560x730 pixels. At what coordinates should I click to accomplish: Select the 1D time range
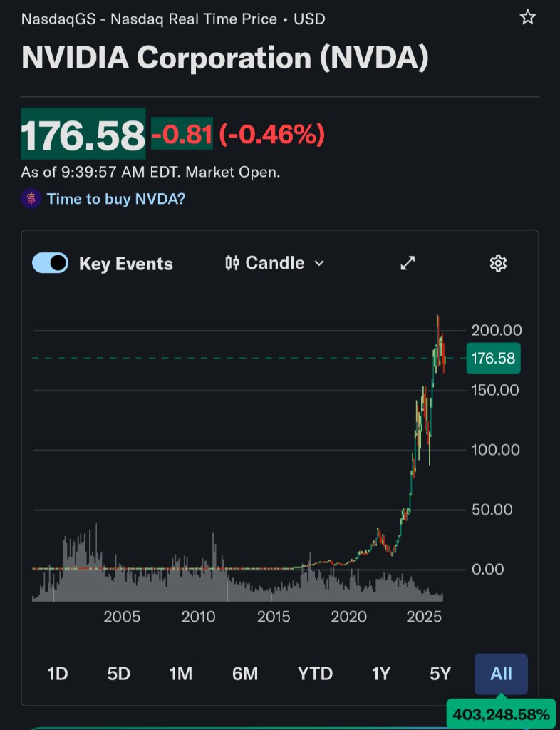click(x=58, y=674)
